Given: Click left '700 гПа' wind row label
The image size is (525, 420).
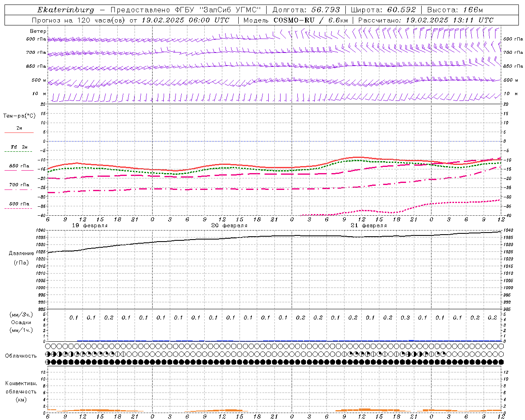Looking at the screenshot, I should 36,52.
